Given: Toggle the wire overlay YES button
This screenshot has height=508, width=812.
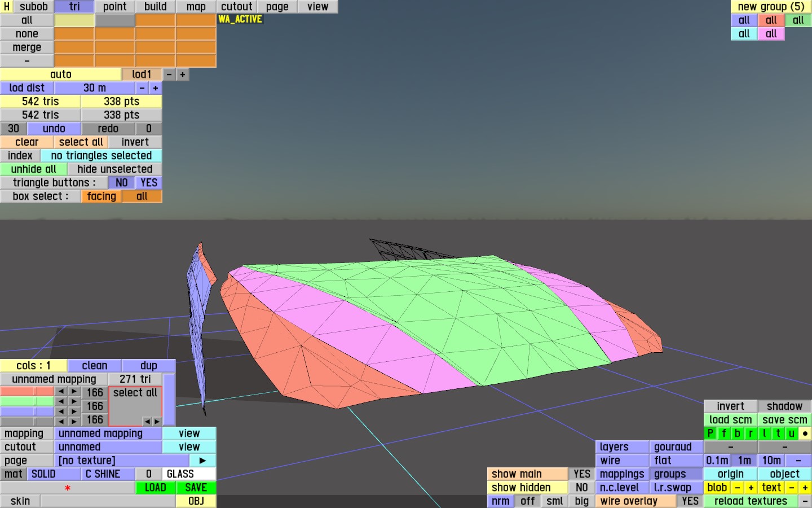Looking at the screenshot, I should point(690,501).
